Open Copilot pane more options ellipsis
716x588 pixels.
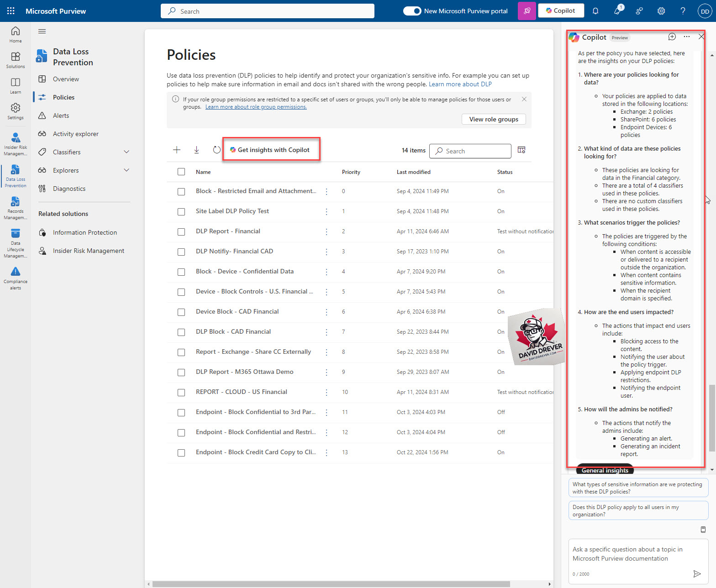click(x=687, y=37)
